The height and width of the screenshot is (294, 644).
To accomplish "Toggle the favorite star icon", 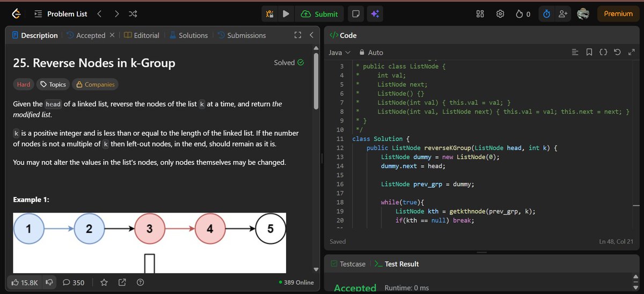I will (104, 282).
